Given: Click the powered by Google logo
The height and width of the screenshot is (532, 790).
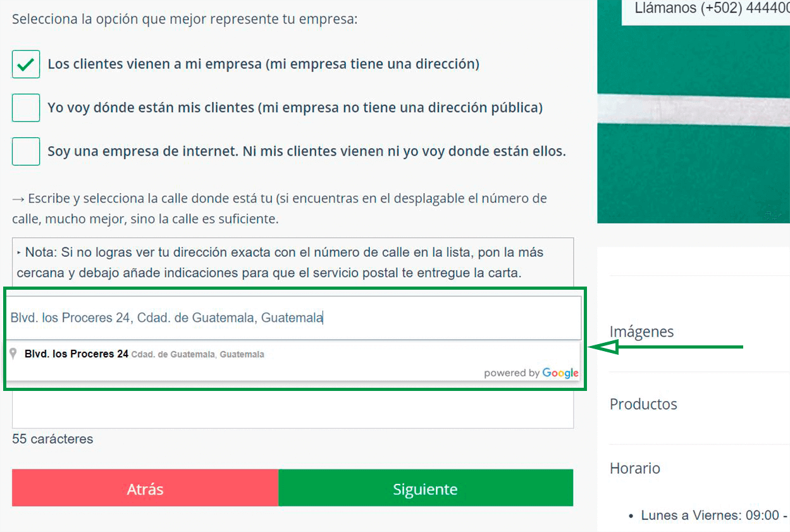Looking at the screenshot, I should [x=531, y=373].
